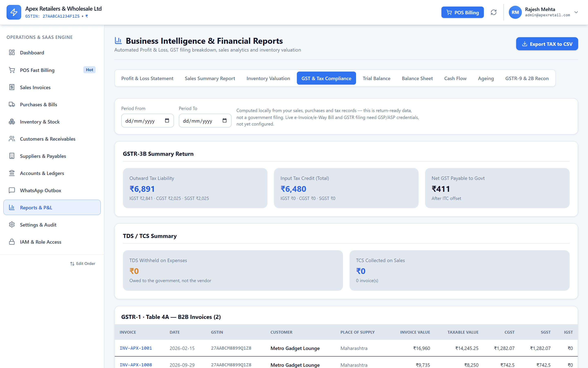Click the Dashboard grid icon
The height and width of the screenshot is (368, 588).
[x=12, y=53]
